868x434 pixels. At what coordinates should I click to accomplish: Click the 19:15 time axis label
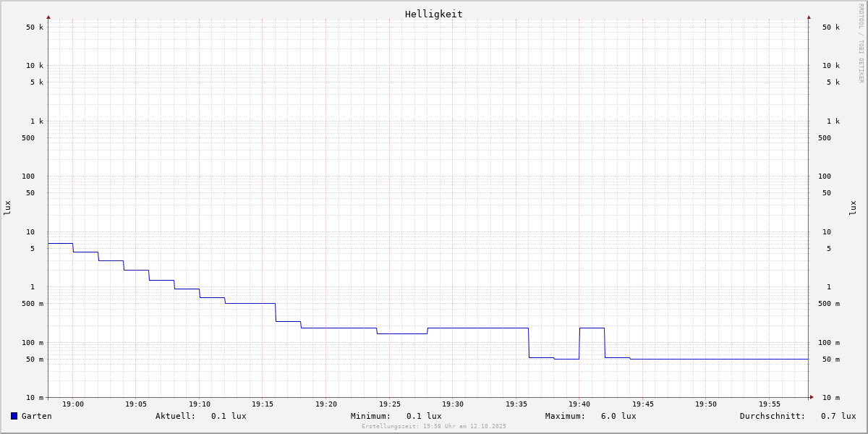(263, 404)
